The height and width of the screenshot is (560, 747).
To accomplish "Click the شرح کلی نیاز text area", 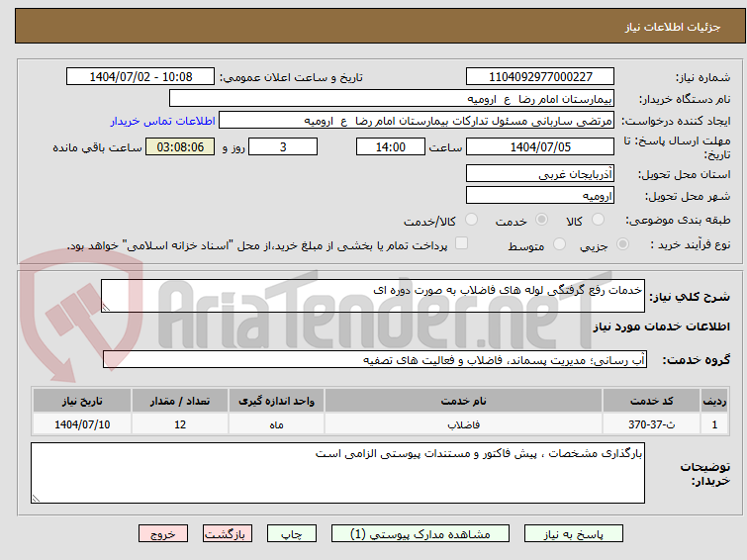I will [x=373, y=296].
